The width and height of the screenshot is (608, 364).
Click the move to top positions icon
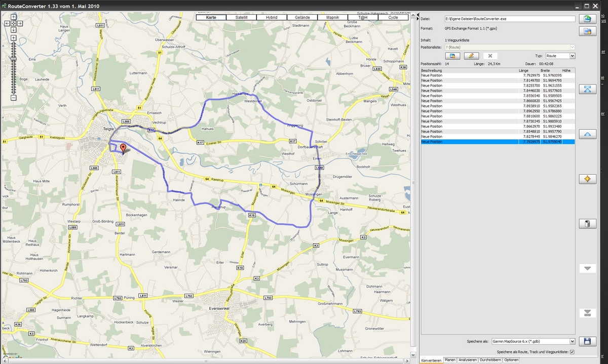point(587,89)
